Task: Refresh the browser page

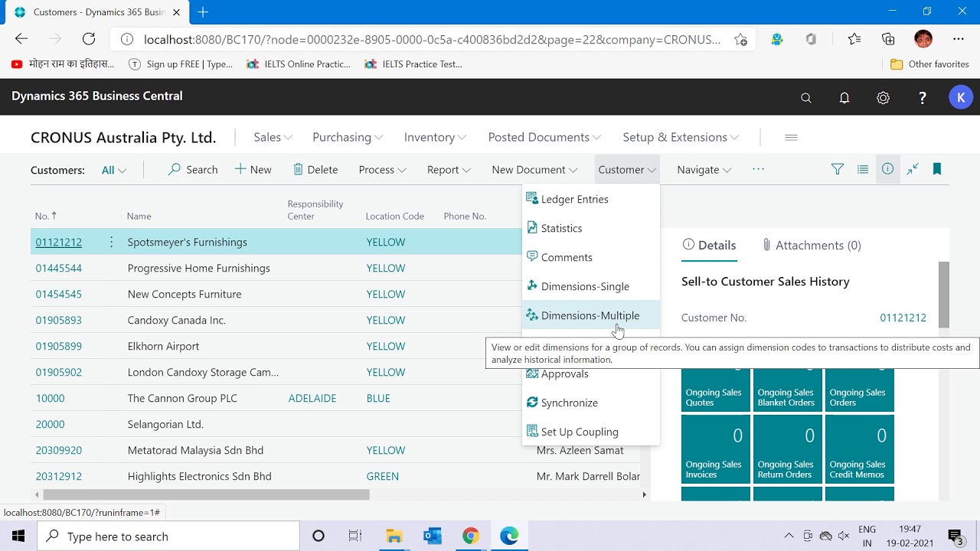Action: click(89, 39)
